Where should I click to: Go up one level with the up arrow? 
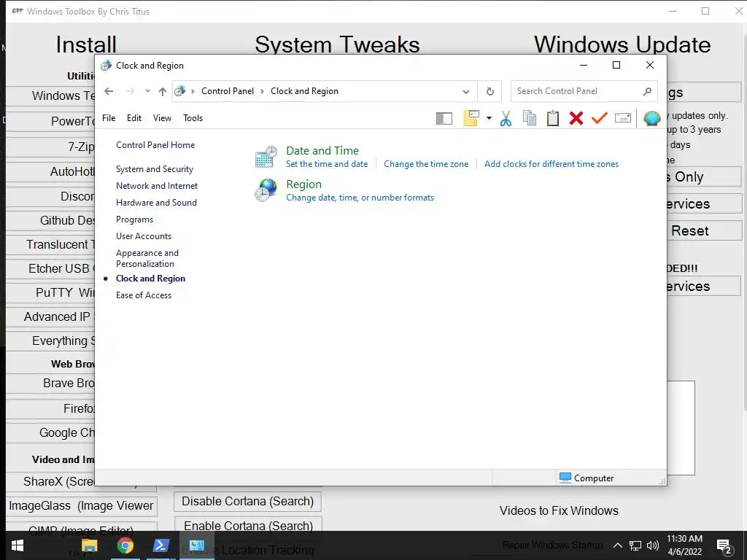(163, 91)
